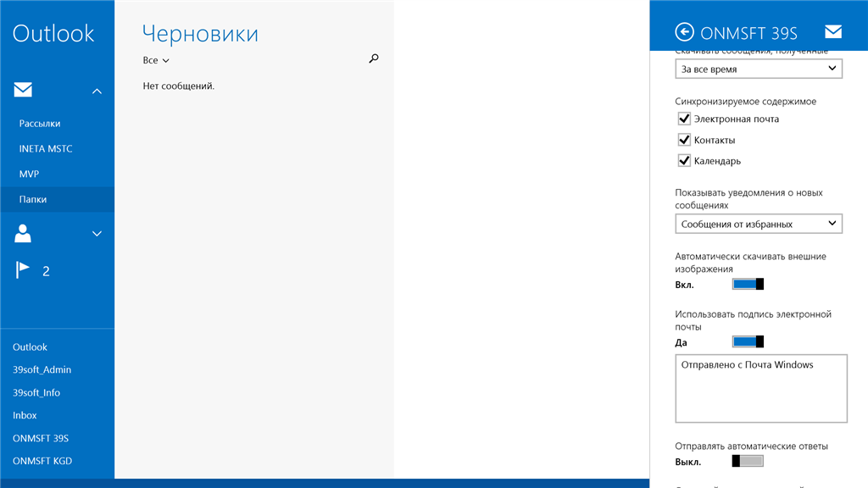Uncheck the Контакты checkbox
868x488 pixels.
684,140
